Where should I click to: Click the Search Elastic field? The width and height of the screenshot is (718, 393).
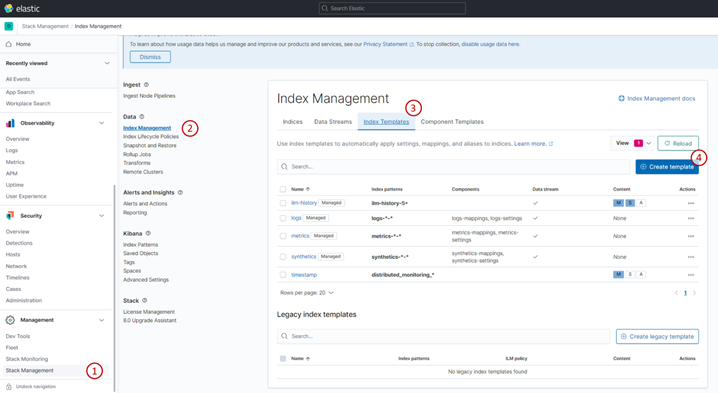tap(392, 8)
